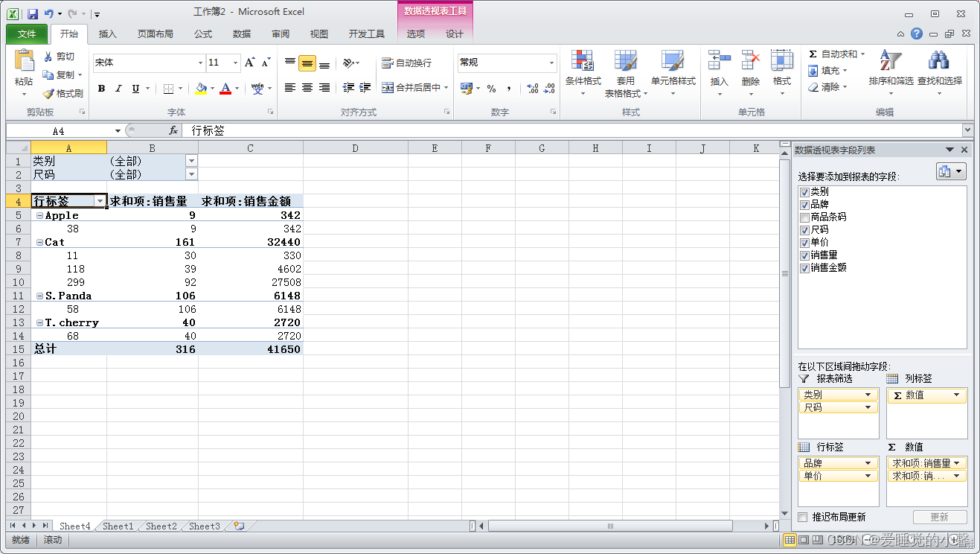Uncheck the 尺码 field checkbox
The width and height of the screenshot is (980, 554).
coord(804,230)
